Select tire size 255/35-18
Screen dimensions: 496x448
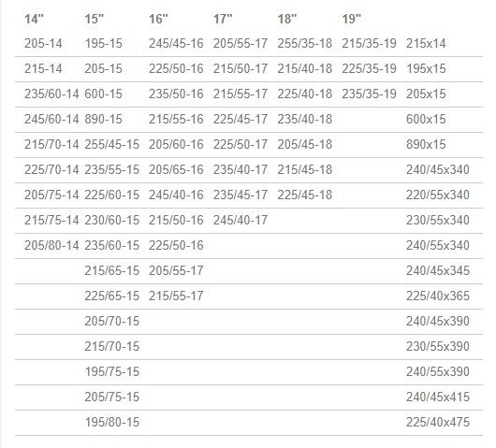[305, 44]
